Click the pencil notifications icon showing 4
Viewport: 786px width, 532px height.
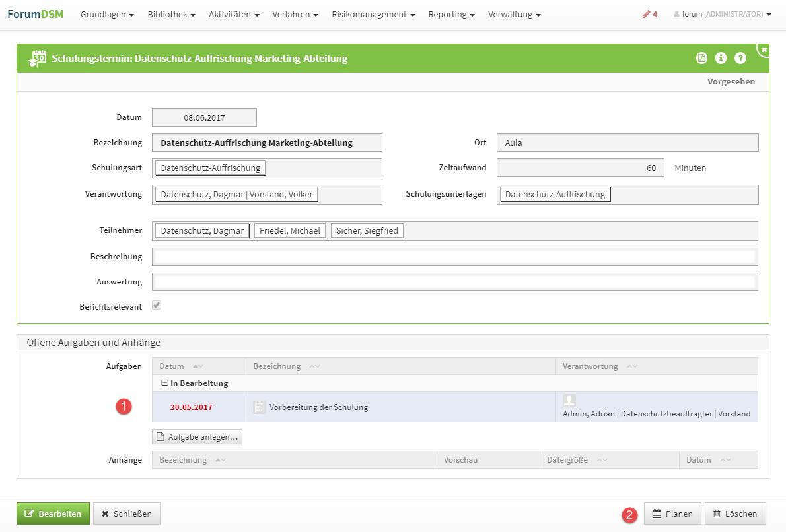point(649,14)
